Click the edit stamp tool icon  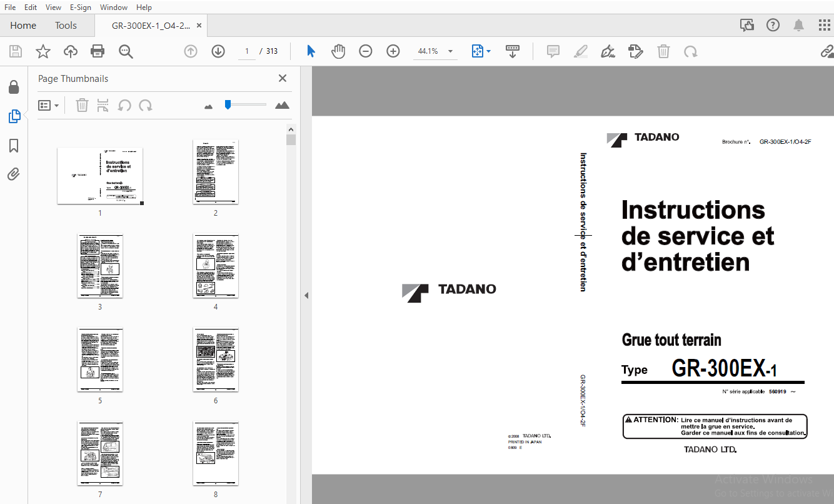tap(636, 51)
